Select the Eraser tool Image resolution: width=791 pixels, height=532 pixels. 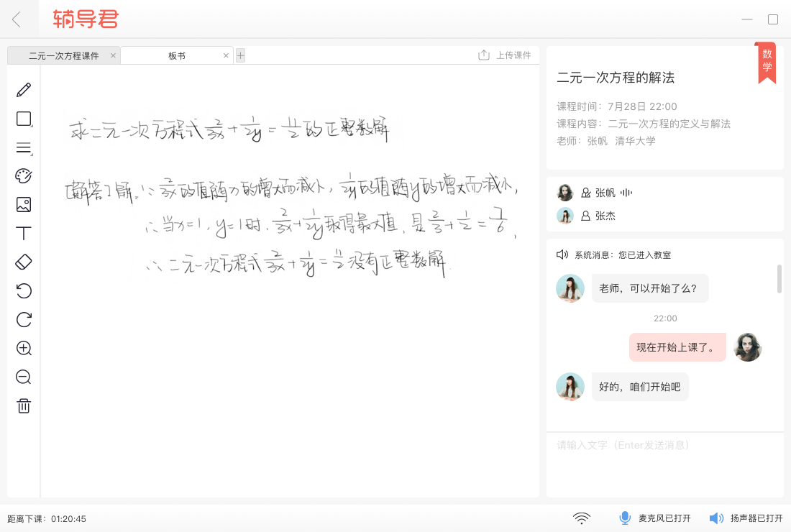[23, 262]
